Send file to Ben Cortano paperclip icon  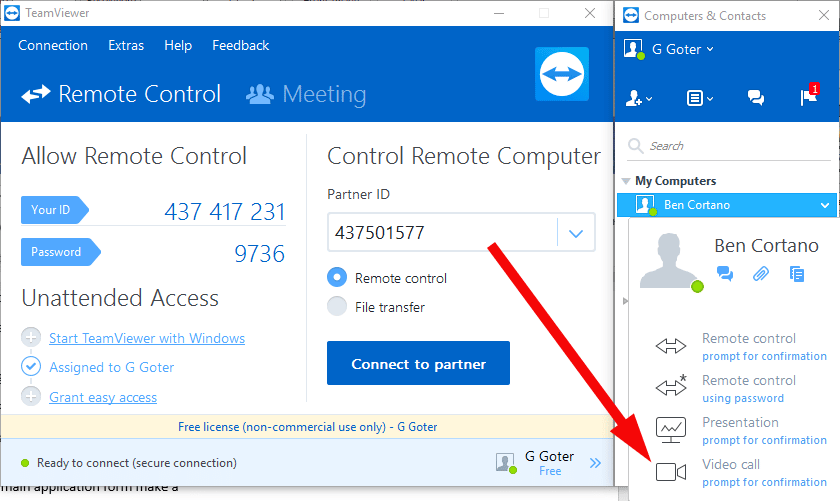pyautogui.click(x=761, y=274)
